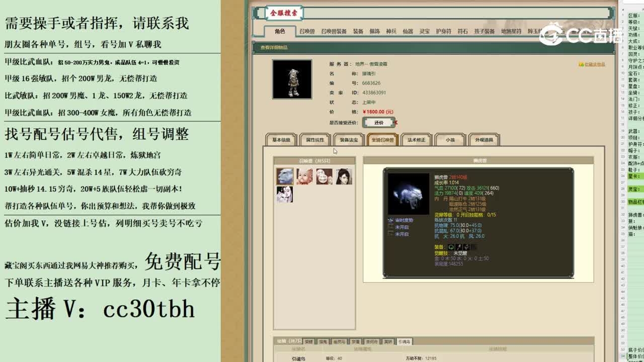Click the 还价 bargain button
644x362 pixels.
click(x=378, y=123)
